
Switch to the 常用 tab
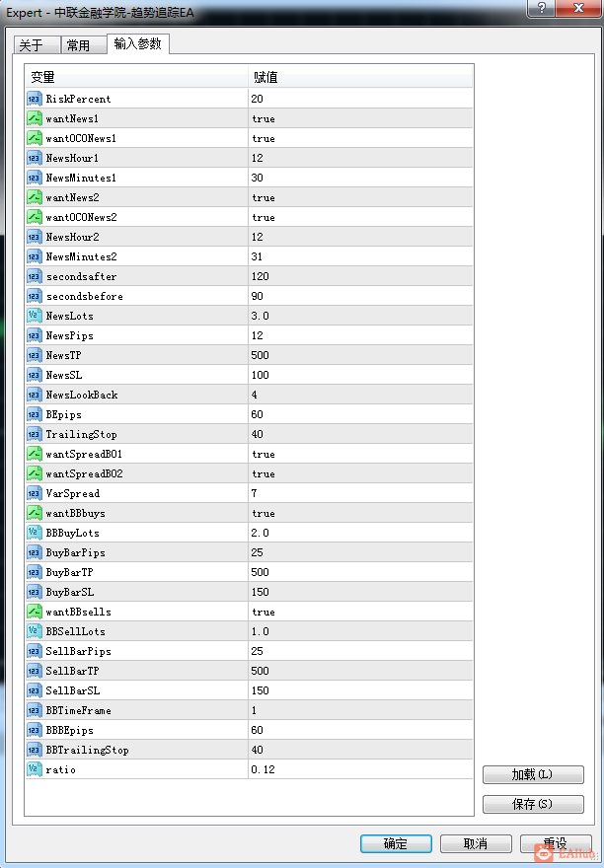click(83, 45)
